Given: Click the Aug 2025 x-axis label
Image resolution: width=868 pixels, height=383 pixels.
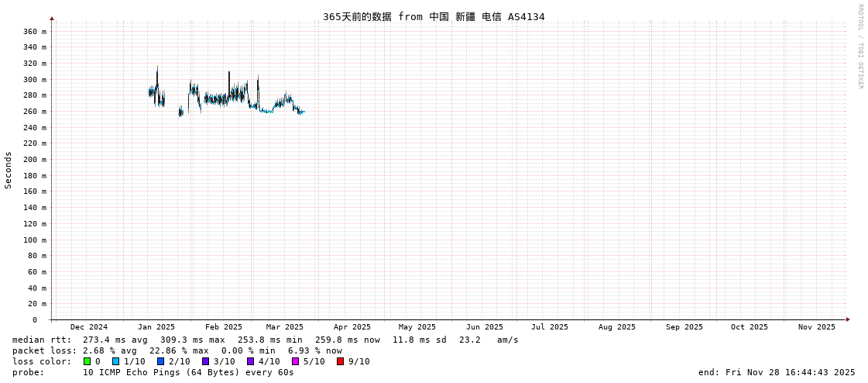Looking at the screenshot, I should tap(617, 327).
